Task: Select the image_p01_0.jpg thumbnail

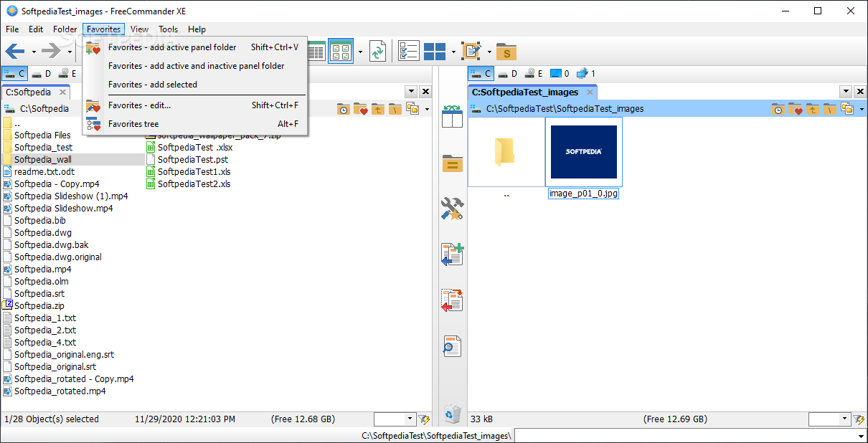Action: [583, 152]
